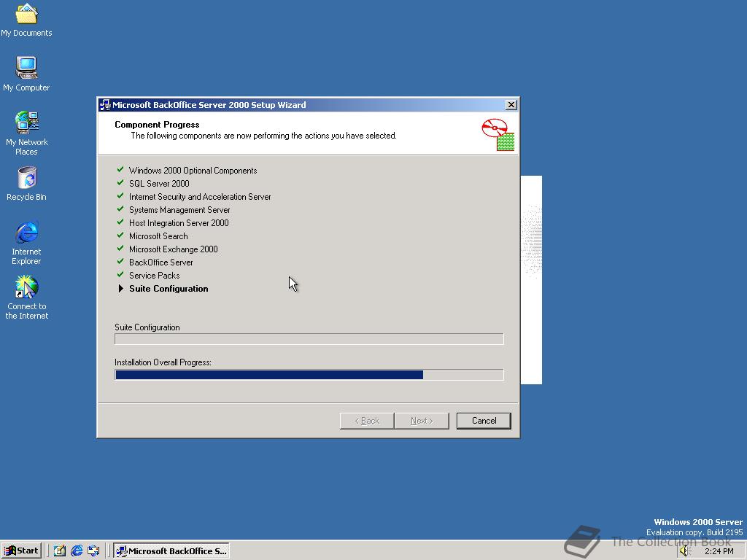Image resolution: width=747 pixels, height=560 pixels.
Task: Click the SQL Server 2000 text
Action: (x=159, y=183)
